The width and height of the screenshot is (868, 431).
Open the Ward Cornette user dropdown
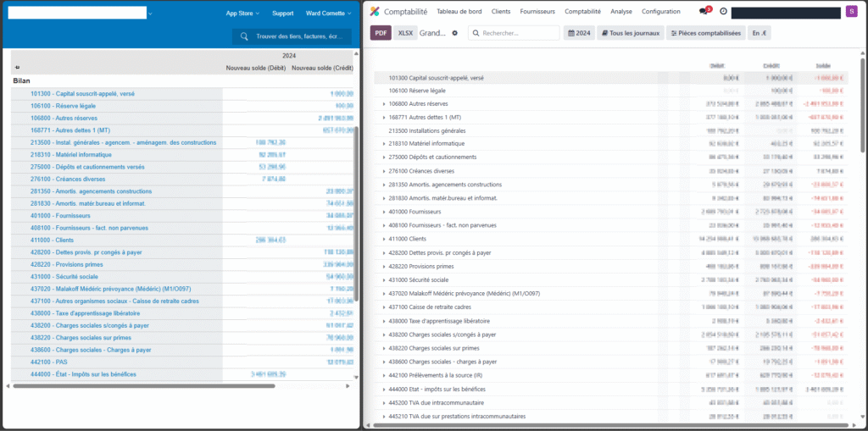click(329, 14)
